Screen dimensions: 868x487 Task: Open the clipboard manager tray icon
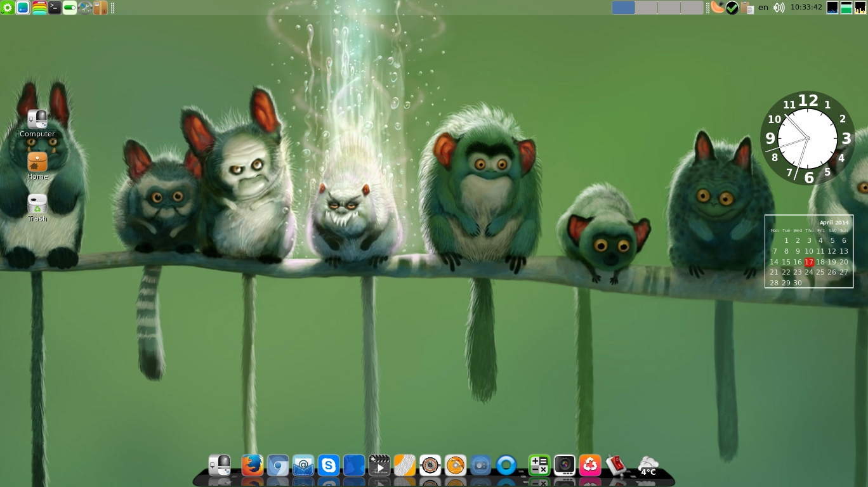pyautogui.click(x=747, y=8)
